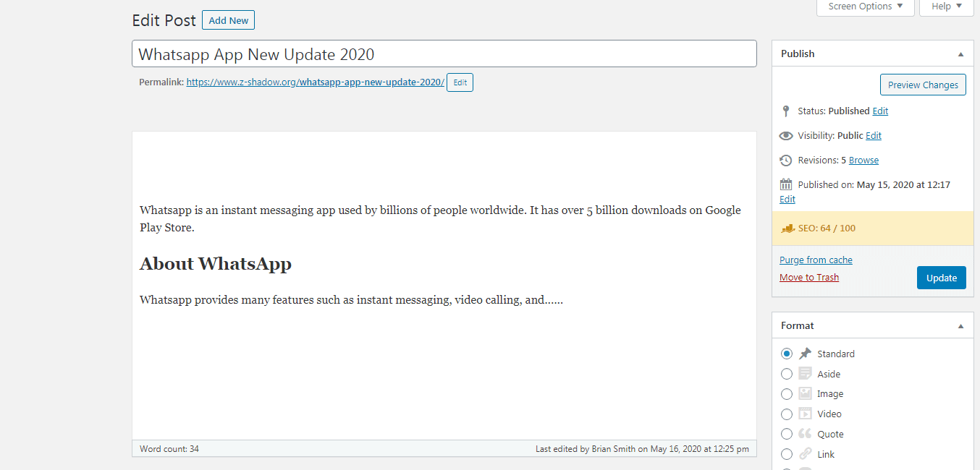This screenshot has width=980, height=470.
Task: Click the Revisions history clock icon
Action: click(x=786, y=161)
